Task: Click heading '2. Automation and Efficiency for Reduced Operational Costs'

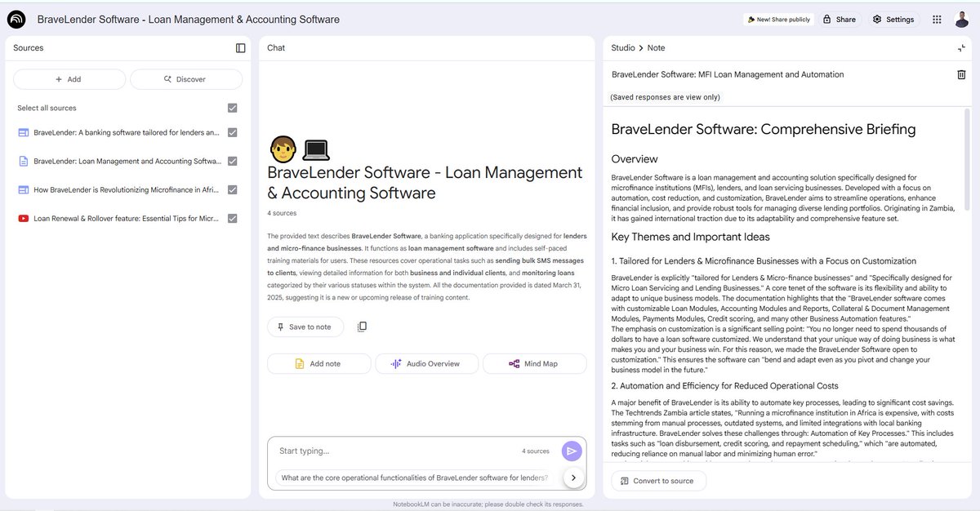Action: pos(725,386)
